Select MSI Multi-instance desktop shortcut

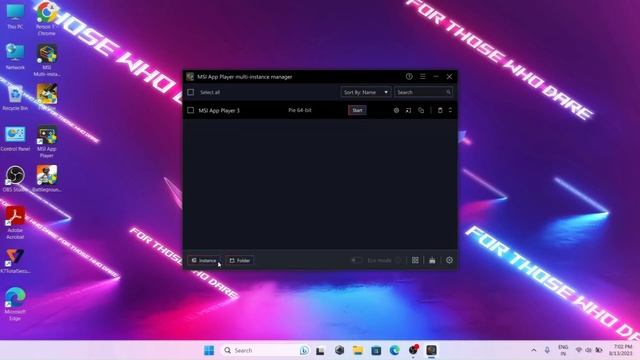click(47, 60)
